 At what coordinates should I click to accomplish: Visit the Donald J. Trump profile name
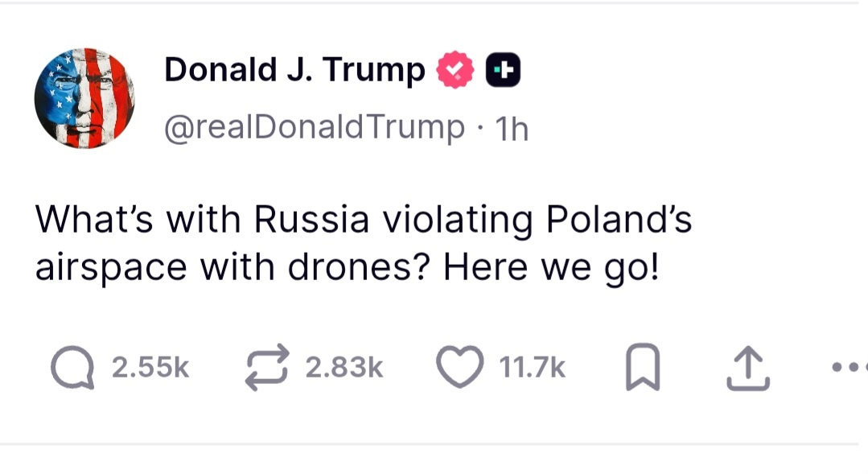294,68
